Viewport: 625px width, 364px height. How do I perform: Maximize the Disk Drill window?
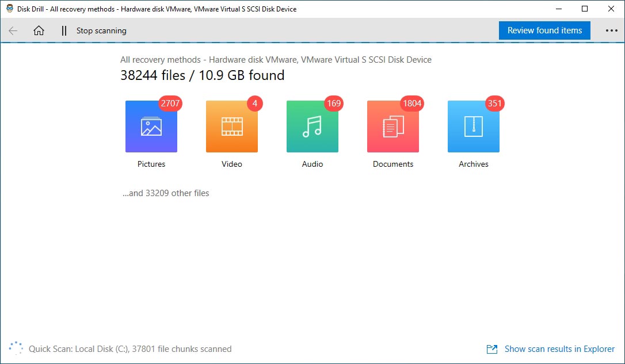tap(584, 9)
